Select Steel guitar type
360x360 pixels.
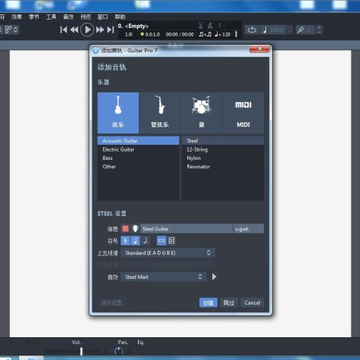tap(222, 141)
